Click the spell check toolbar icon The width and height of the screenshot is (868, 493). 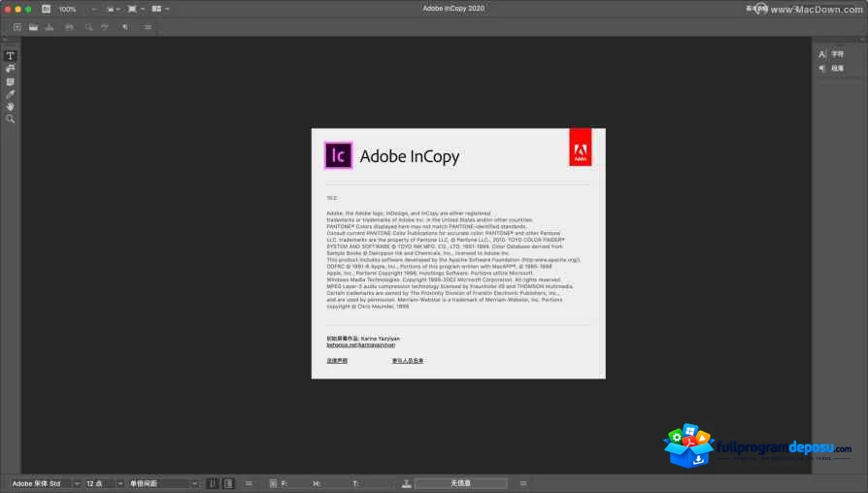pyautogui.click(x=105, y=27)
